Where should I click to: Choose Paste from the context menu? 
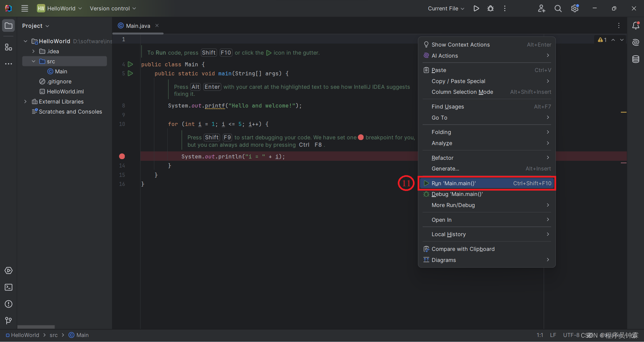487,70
